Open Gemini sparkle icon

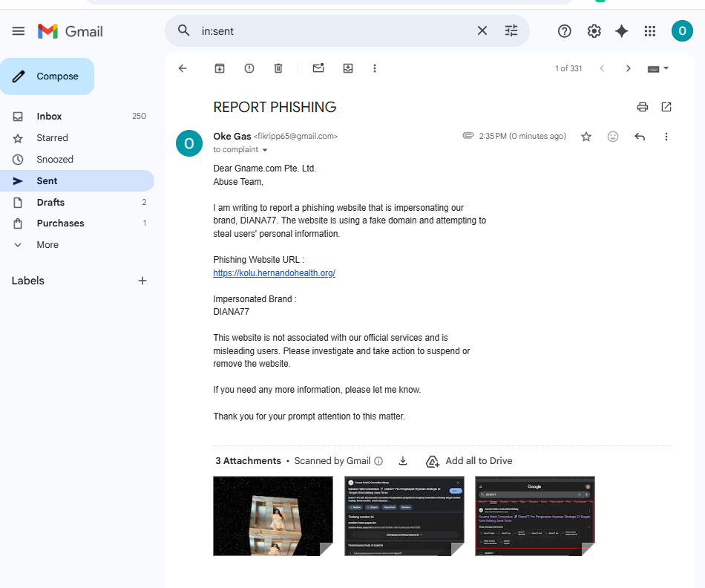621,31
